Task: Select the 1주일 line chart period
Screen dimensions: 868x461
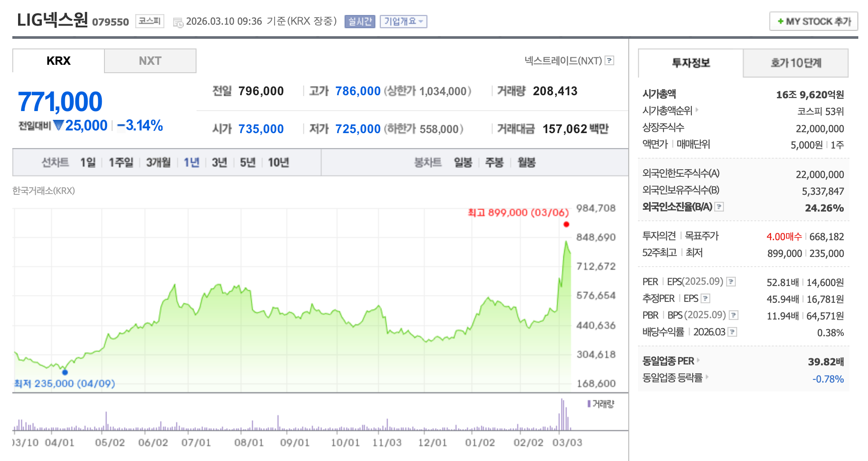Action: pyautogui.click(x=121, y=163)
